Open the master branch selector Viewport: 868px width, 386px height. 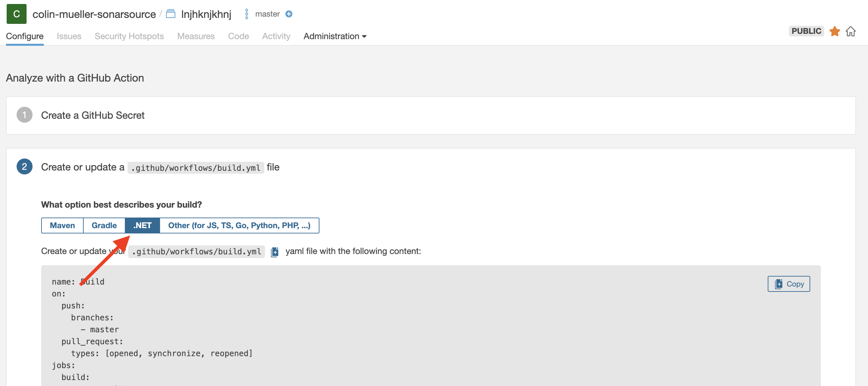tap(267, 14)
